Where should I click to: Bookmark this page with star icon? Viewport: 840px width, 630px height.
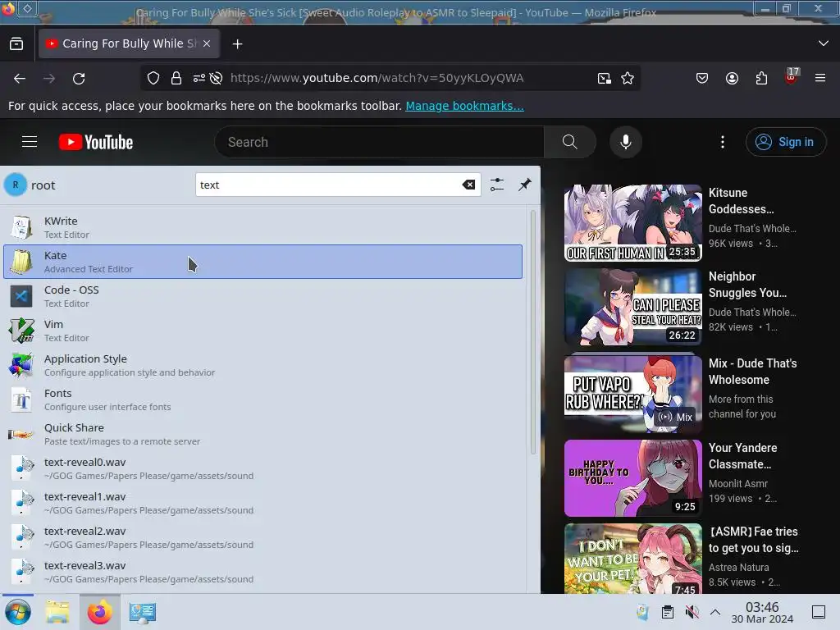628,78
